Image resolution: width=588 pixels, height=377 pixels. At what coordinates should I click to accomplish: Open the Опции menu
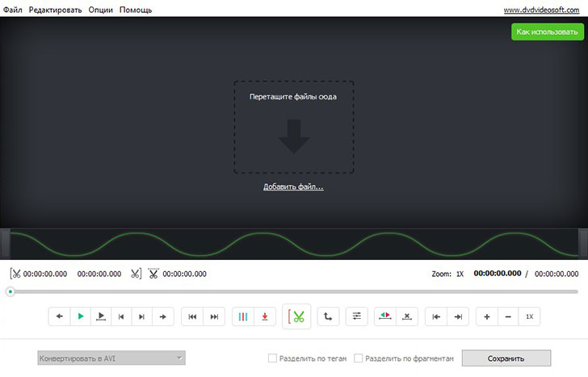(100, 10)
